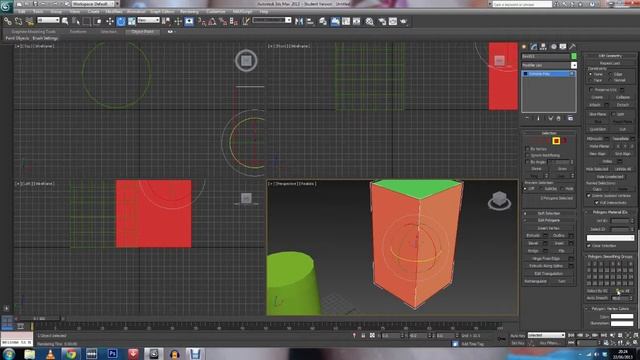Open the Customize menu

click(x=216, y=12)
